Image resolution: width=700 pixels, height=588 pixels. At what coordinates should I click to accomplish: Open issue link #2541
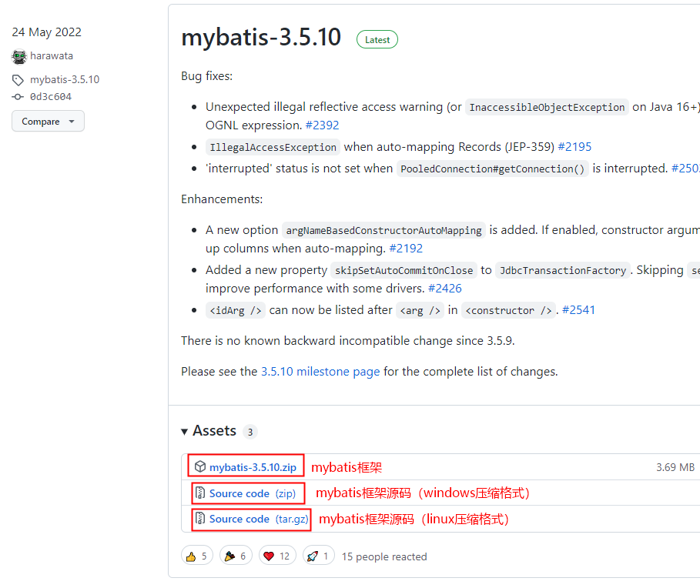pyautogui.click(x=578, y=310)
